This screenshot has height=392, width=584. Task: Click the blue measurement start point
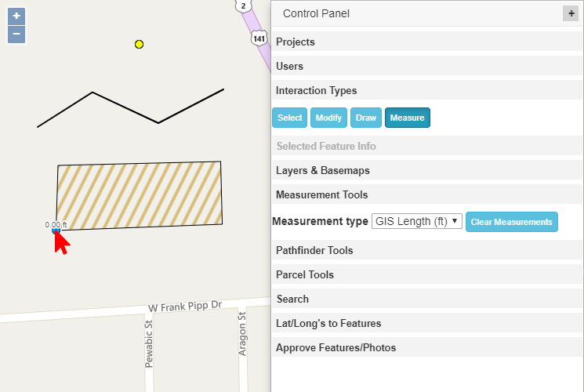click(56, 230)
